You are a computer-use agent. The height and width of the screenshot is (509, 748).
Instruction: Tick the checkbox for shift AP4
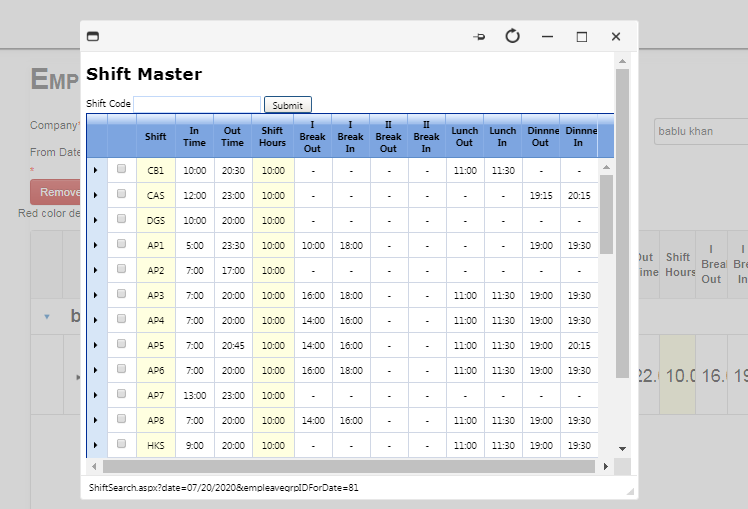click(x=122, y=318)
